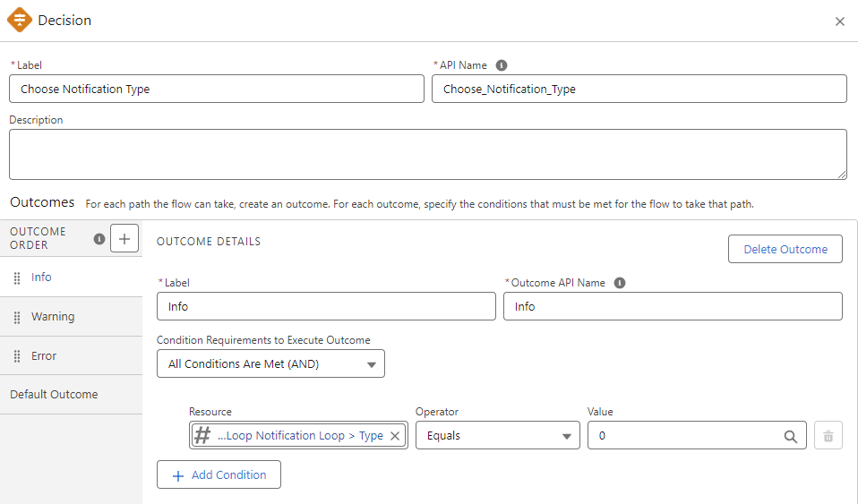
Task: Close the Decision dialog
Action: point(840,21)
